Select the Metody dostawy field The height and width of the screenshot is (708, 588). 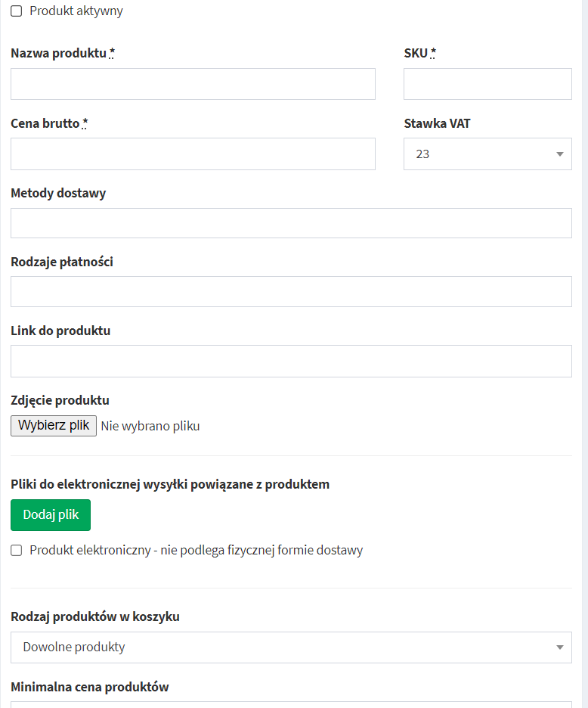click(291, 223)
